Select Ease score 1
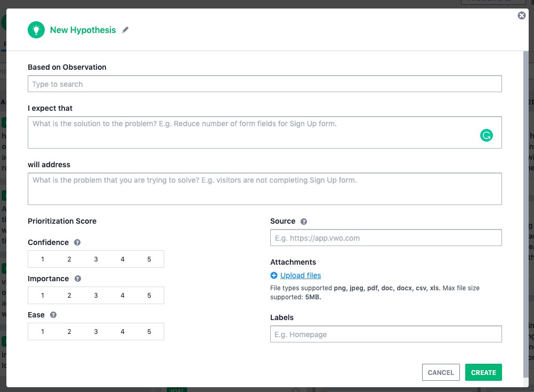This screenshot has width=534, height=392. [43, 331]
